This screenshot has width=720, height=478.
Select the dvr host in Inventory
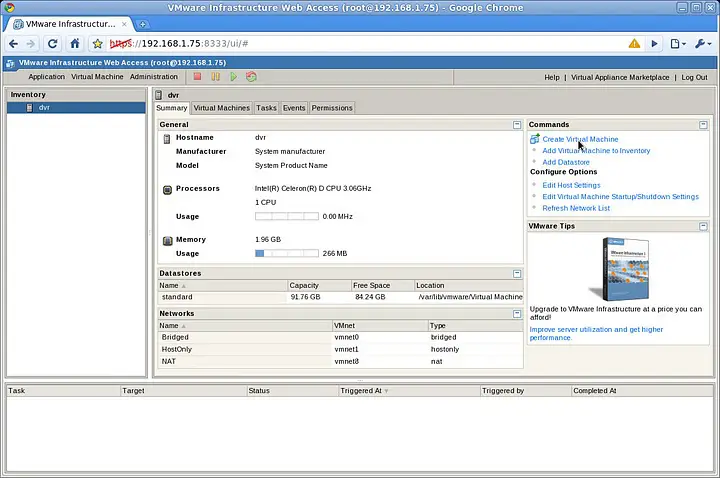(76, 107)
